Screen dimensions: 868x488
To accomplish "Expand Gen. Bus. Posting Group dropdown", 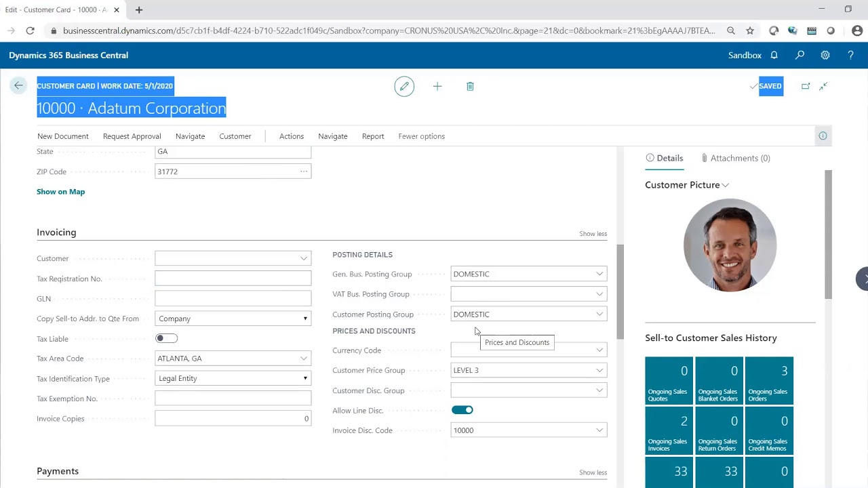I will tap(599, 274).
